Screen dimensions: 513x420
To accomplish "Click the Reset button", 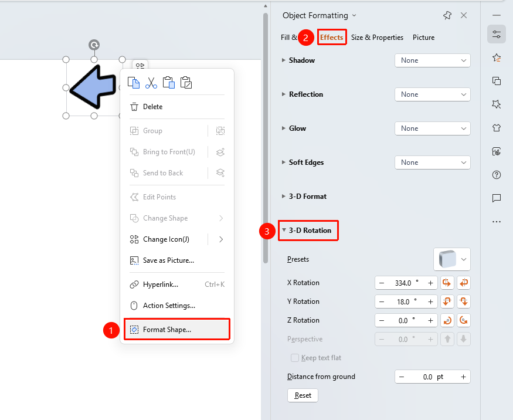I will [x=303, y=395].
